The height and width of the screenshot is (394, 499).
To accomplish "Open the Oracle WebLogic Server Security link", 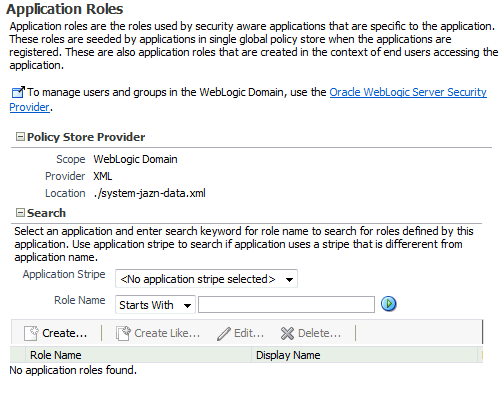I will coord(408,92).
